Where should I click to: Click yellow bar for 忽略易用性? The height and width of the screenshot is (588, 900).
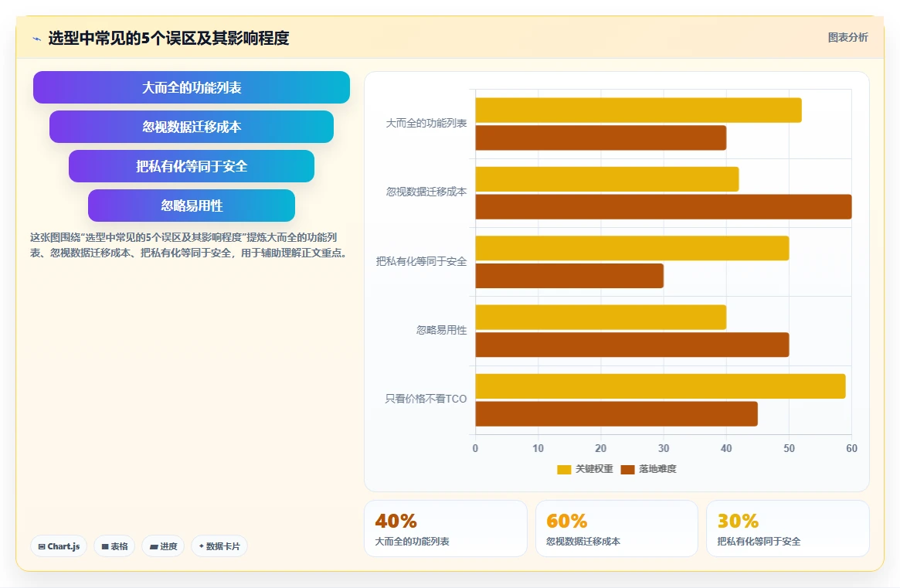pos(601,317)
